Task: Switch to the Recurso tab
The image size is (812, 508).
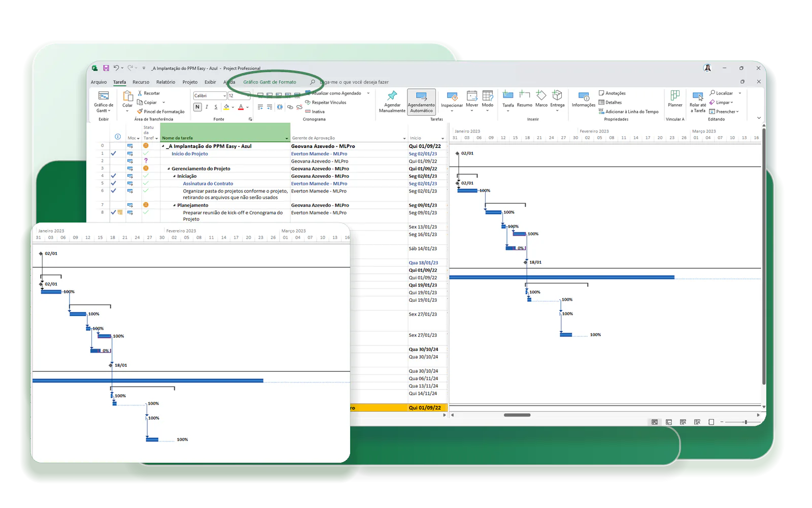Action: 141,82
